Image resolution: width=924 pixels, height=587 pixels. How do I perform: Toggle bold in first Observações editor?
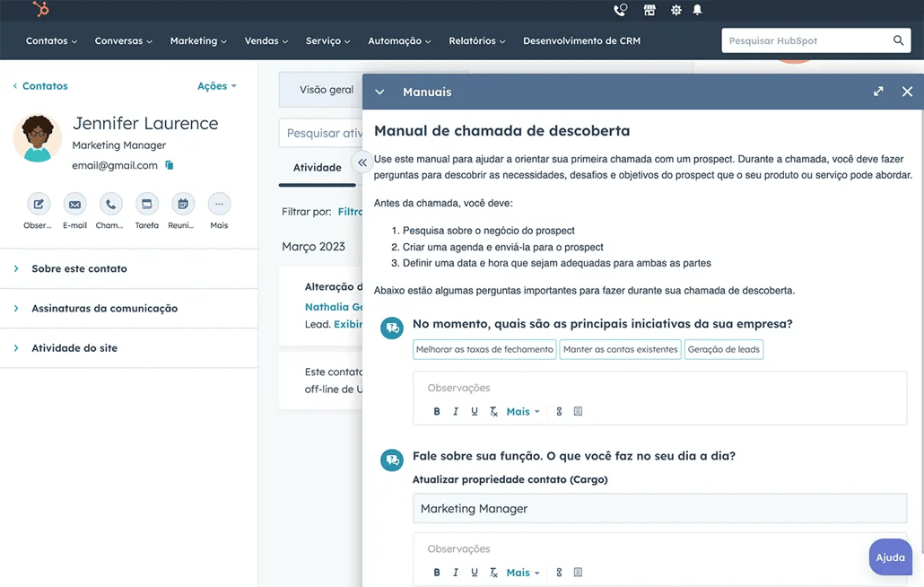pyautogui.click(x=437, y=411)
